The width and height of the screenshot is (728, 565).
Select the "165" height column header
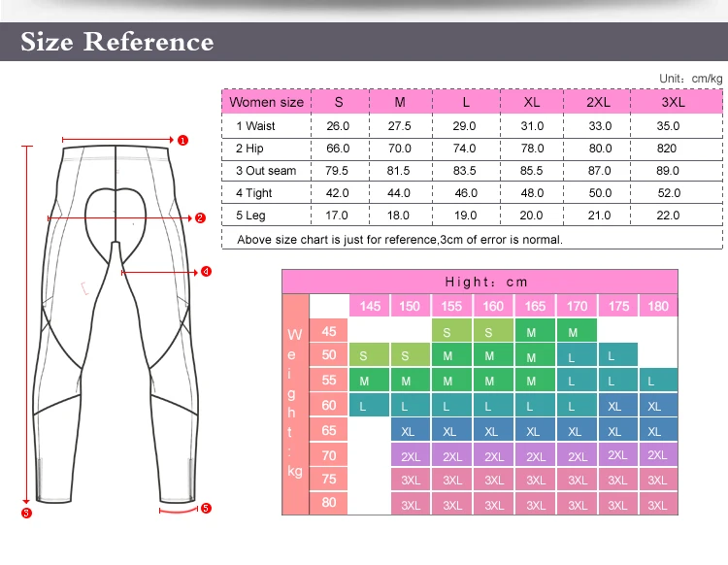(x=535, y=306)
